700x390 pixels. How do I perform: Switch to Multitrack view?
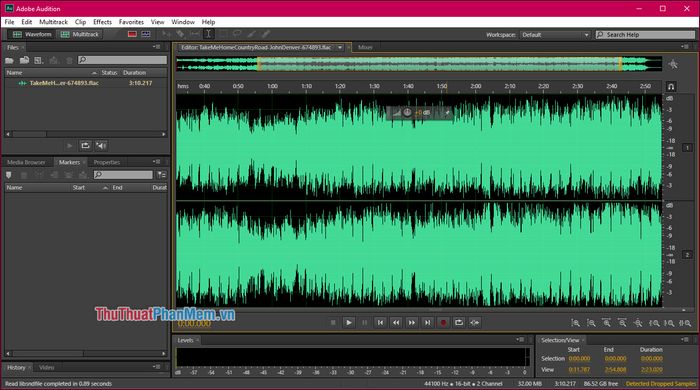click(79, 34)
